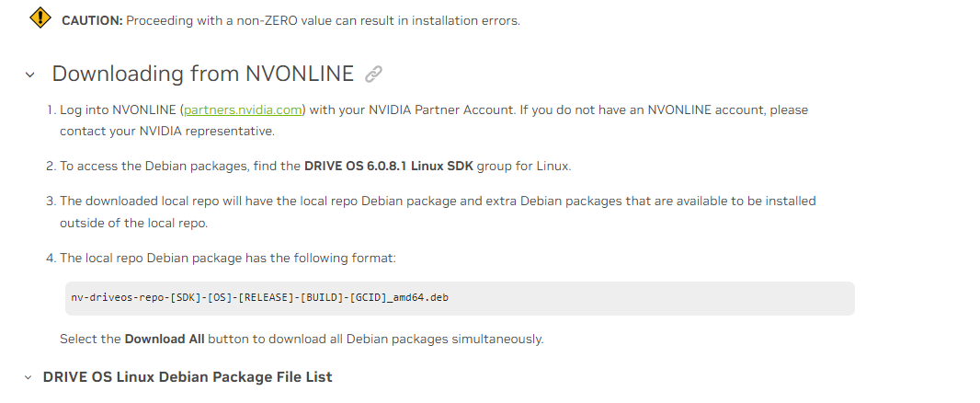The height and width of the screenshot is (403, 980).
Task: Click the "To access the Debian packages" step text
Action: tap(180, 166)
